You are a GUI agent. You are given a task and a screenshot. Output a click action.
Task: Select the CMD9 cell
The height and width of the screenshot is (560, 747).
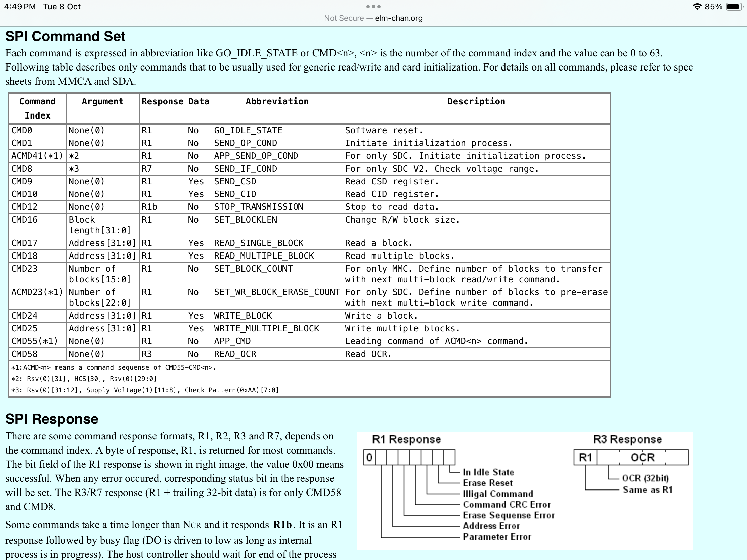[x=38, y=182]
